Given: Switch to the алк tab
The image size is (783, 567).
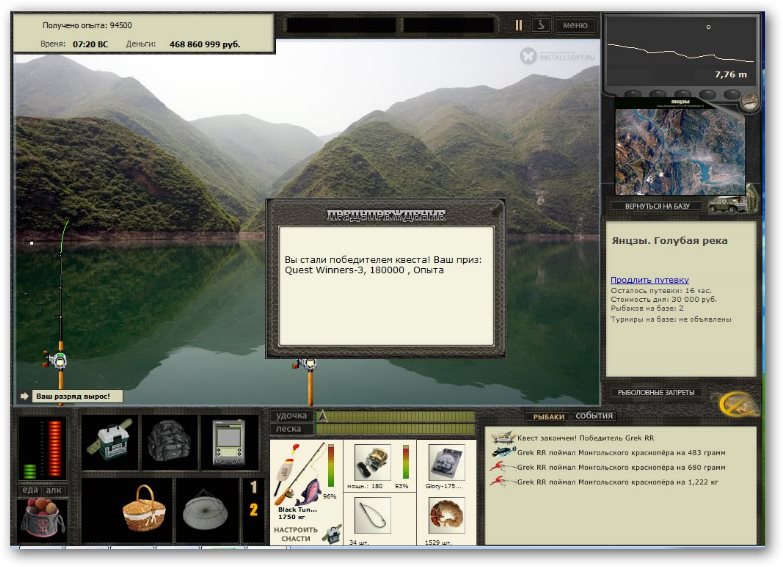Looking at the screenshot, I should coord(53,490).
